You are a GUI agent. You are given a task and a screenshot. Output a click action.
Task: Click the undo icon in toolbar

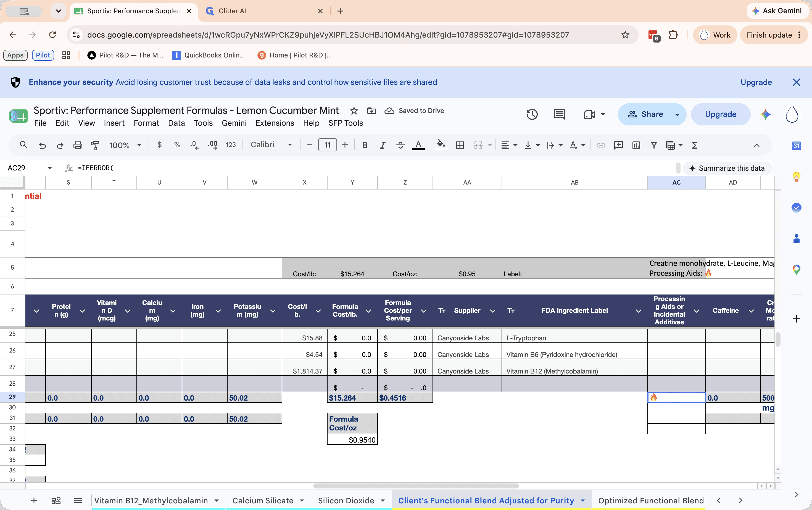42,145
